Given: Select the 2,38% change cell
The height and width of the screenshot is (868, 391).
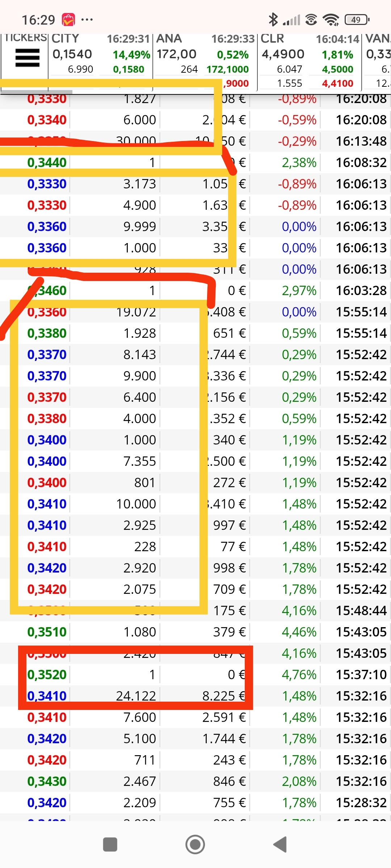Looking at the screenshot, I should [x=299, y=163].
